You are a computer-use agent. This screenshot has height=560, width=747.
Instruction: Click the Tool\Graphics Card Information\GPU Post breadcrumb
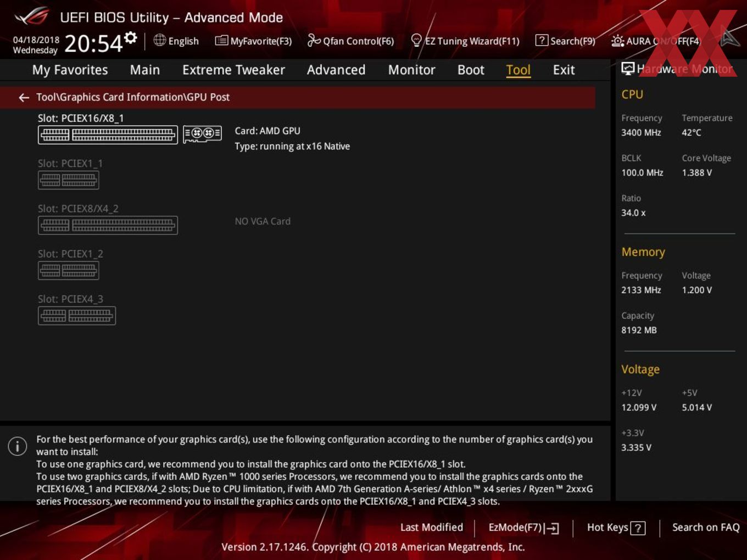[x=133, y=97]
